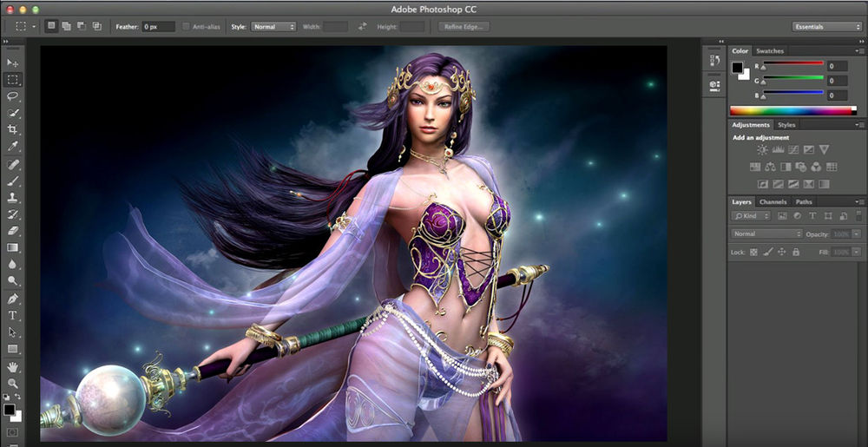Add an Invert adjustment
Viewport: 868px width, 447px height.
click(762, 184)
